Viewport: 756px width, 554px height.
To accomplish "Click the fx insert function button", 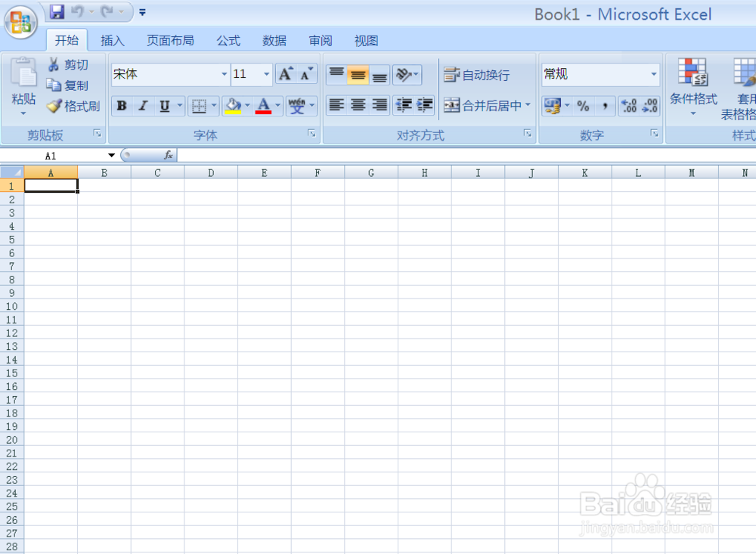I will [x=169, y=155].
